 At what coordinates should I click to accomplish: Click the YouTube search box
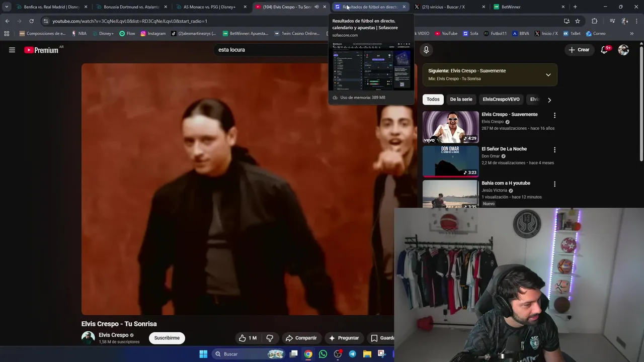point(272,50)
